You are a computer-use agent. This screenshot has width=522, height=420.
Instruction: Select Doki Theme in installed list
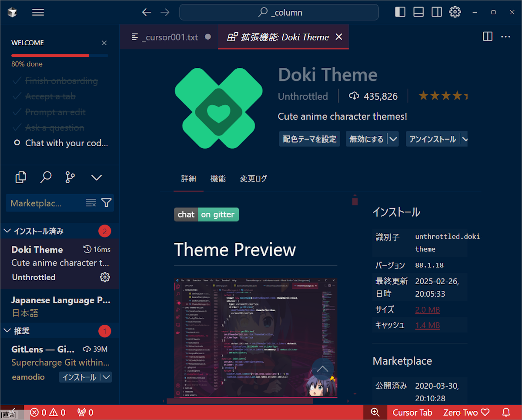tap(60, 263)
